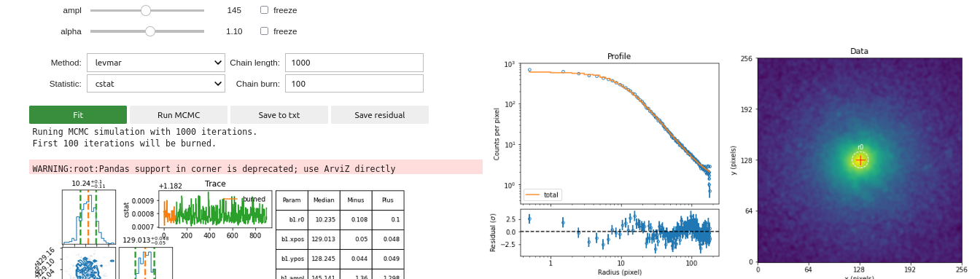Image resolution: width=980 pixels, height=279 pixels.
Task: Click the red cross marker in Data image
Action: (860, 160)
